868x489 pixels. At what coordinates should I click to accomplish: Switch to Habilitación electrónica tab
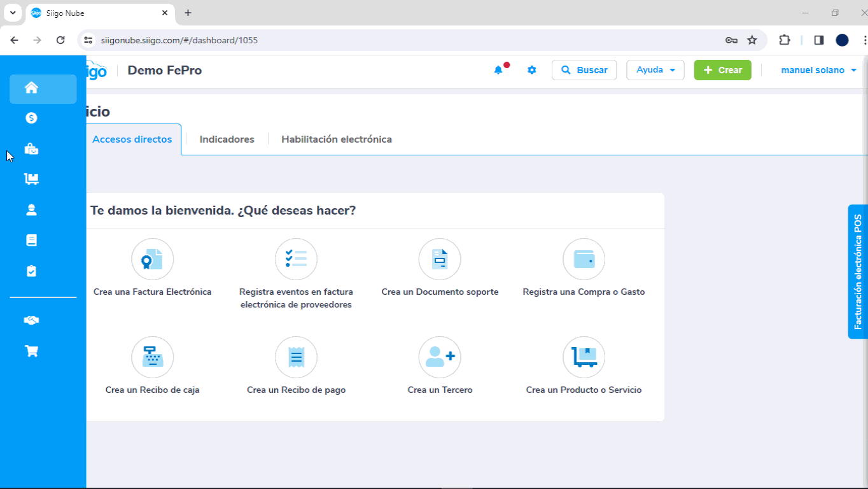click(337, 139)
